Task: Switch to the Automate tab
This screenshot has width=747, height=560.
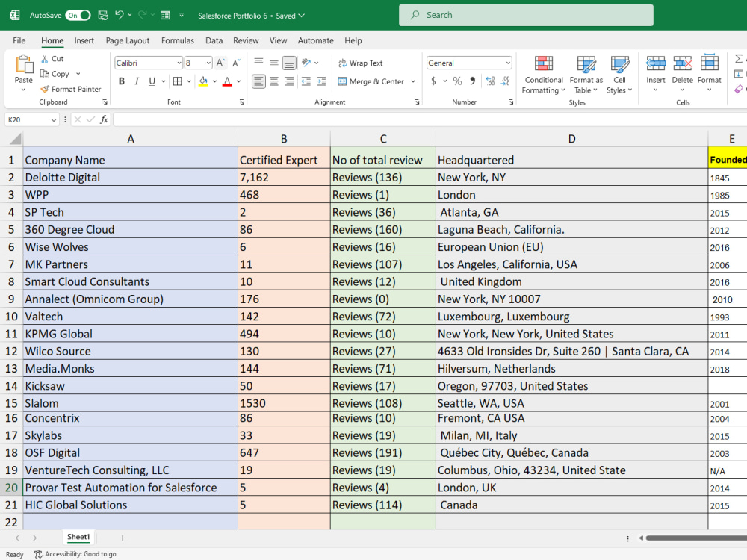Action: (x=315, y=40)
